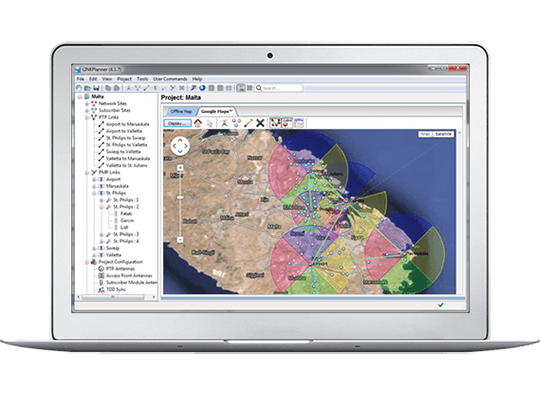Viewport: 540px width, 409px height.
Task: Click the create link icon in map toolbar
Action: [x=248, y=123]
